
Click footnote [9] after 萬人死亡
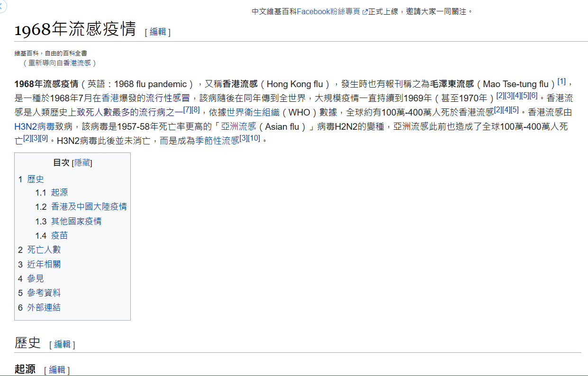pos(44,138)
